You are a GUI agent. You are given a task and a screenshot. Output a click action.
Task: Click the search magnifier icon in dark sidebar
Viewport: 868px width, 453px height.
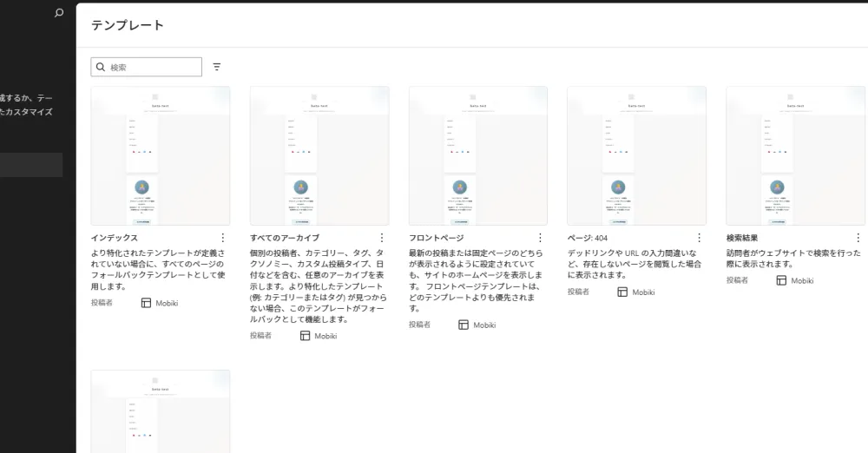click(x=59, y=13)
